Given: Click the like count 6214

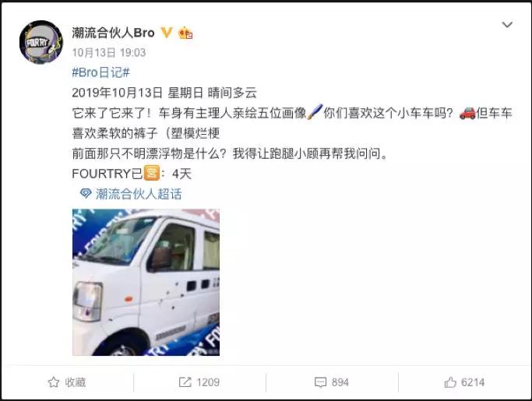Looking at the screenshot, I should point(473,382).
